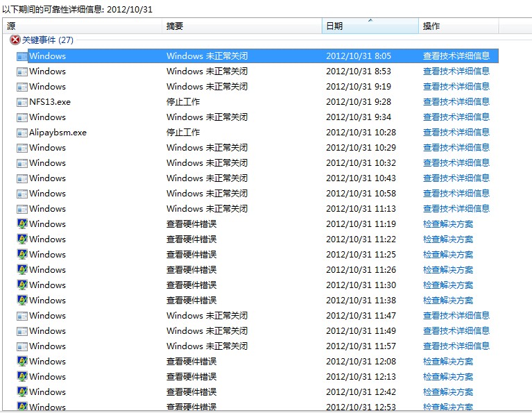Click the icon for the 11:13 Windows event
The height and width of the screenshot is (413, 532).
pos(22,209)
